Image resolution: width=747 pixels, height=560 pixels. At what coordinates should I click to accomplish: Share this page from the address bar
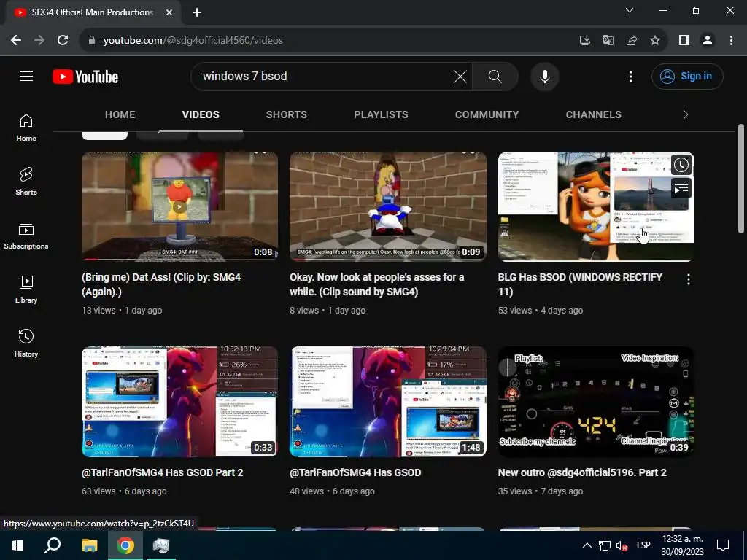(x=632, y=41)
